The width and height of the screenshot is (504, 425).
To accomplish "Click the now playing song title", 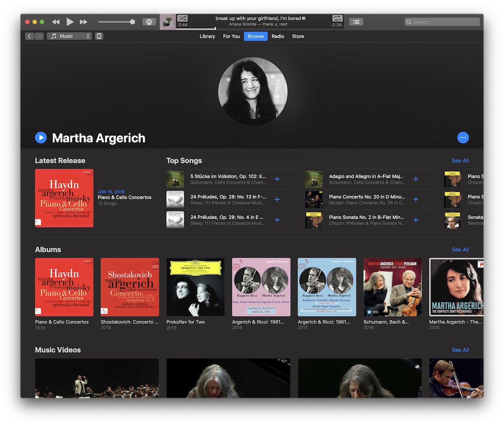I will [258, 18].
